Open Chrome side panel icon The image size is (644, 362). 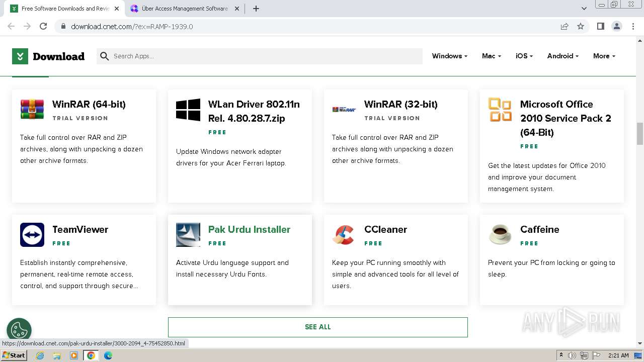point(600,26)
